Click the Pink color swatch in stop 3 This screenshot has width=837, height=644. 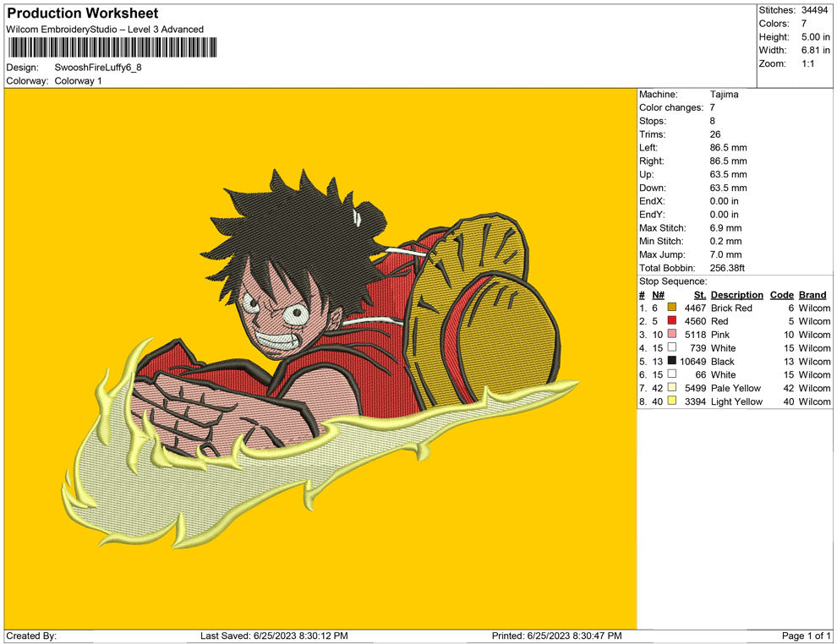(x=671, y=334)
